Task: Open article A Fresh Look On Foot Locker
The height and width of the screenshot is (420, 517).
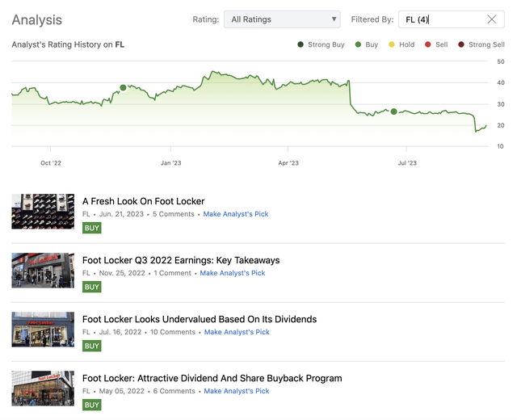Action: pos(144,201)
